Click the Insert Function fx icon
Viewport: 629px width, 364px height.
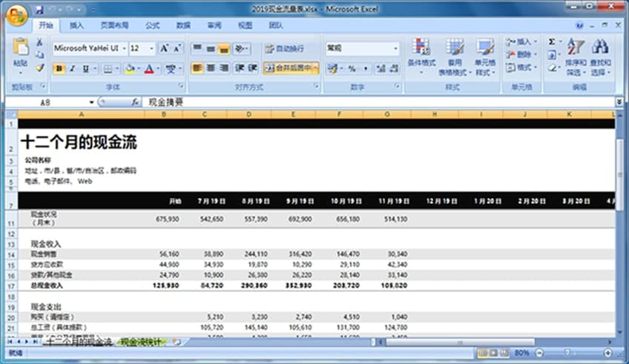coord(134,101)
